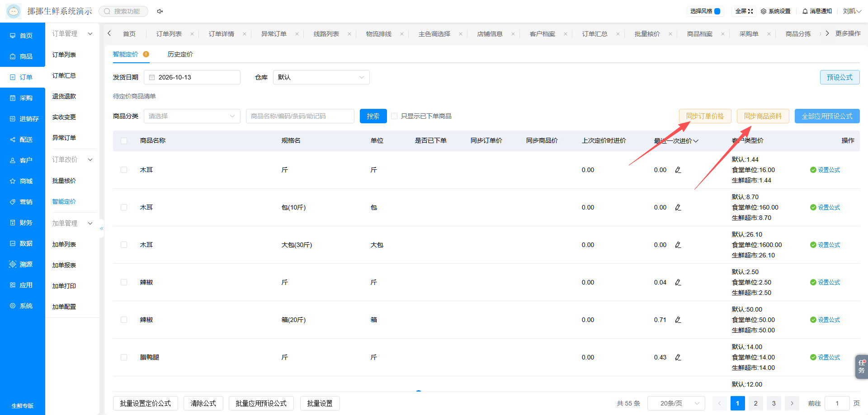Image resolution: width=868 pixels, height=415 pixels.
Task: Open 更多操作 tab menu
Action: click(848, 33)
